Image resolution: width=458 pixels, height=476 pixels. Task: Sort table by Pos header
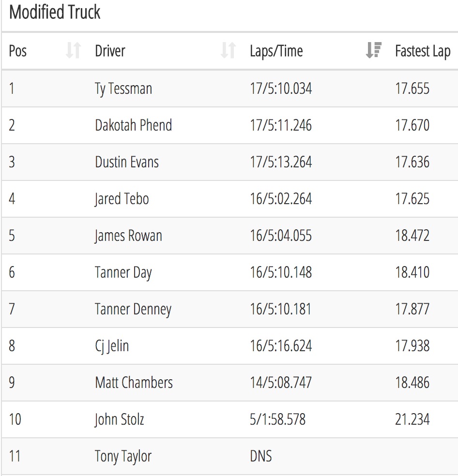click(17, 51)
